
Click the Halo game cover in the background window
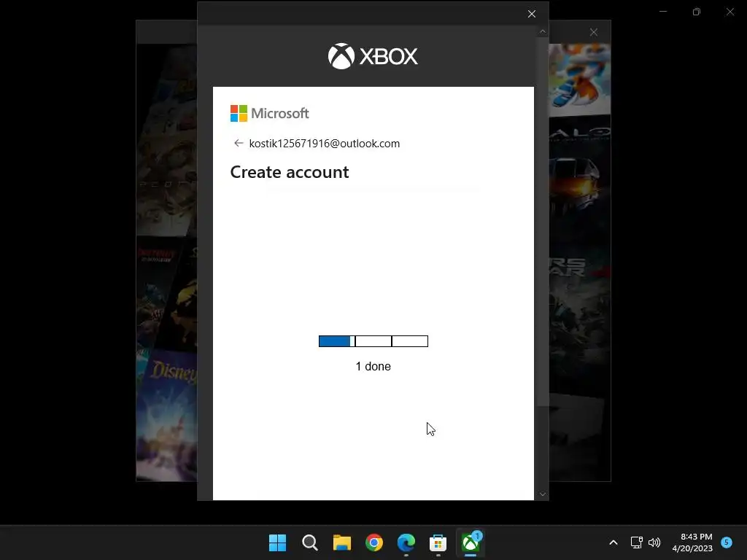click(580, 179)
